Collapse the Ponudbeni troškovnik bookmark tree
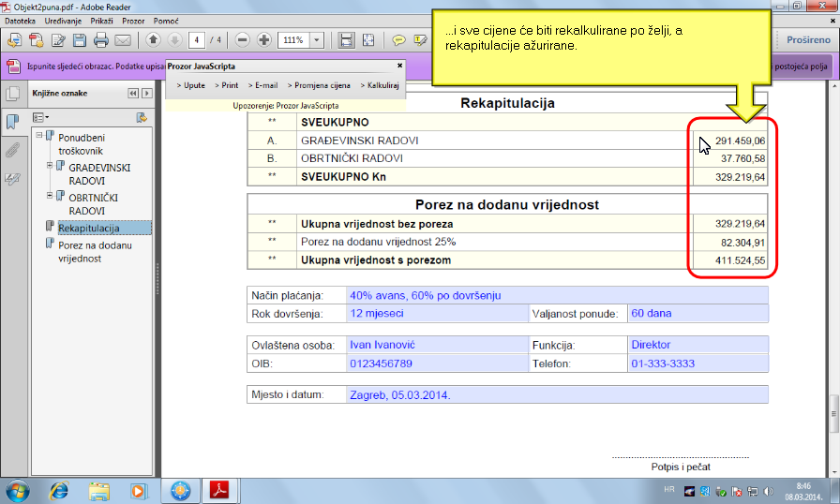Viewport: 840px width, 504px height. tap(39, 135)
